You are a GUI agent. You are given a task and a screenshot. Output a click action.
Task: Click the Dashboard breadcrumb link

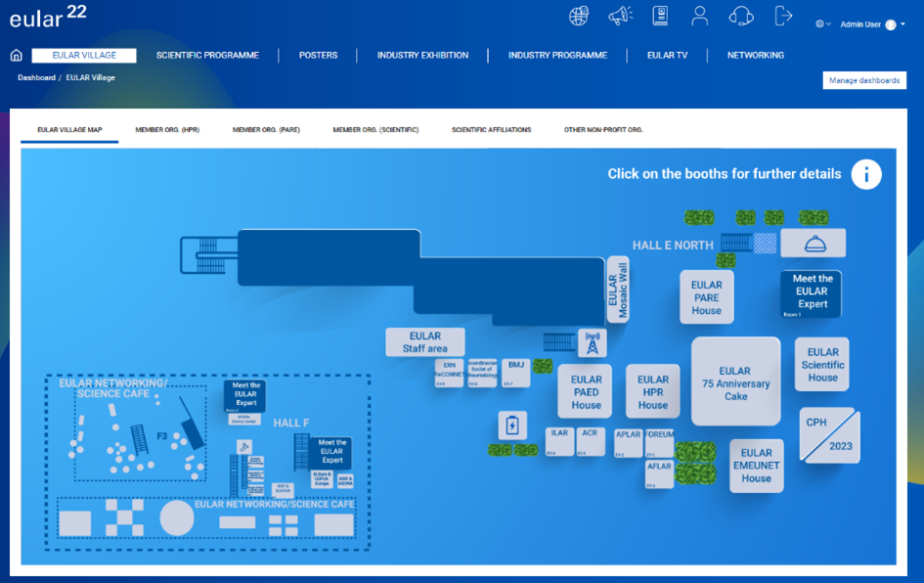coord(36,77)
